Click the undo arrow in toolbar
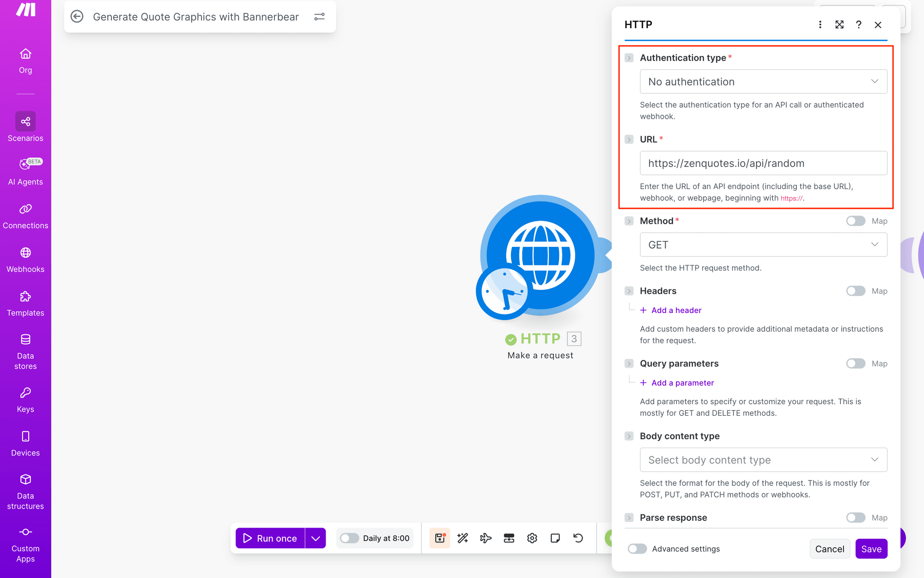Image resolution: width=924 pixels, height=578 pixels. click(x=578, y=538)
